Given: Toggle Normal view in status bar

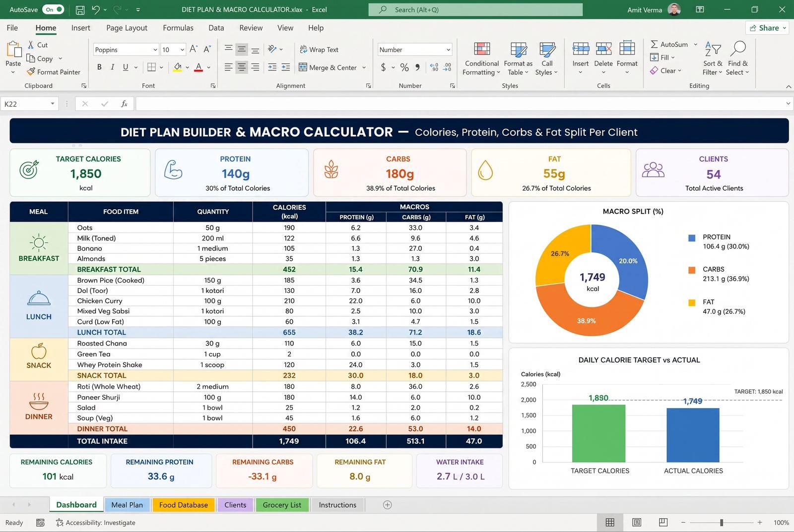Looking at the screenshot, I should [610, 522].
